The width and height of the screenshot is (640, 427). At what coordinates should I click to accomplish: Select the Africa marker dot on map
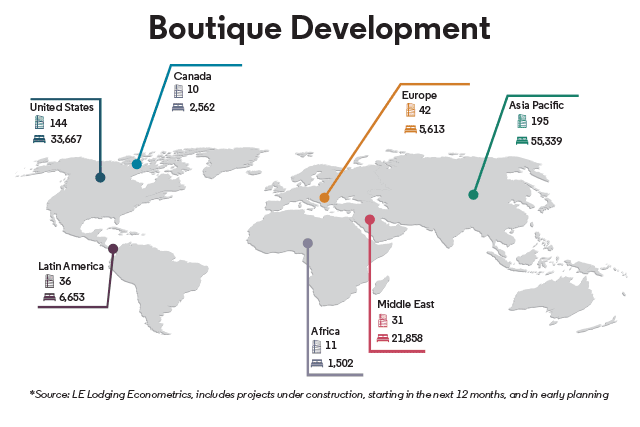coord(308,243)
